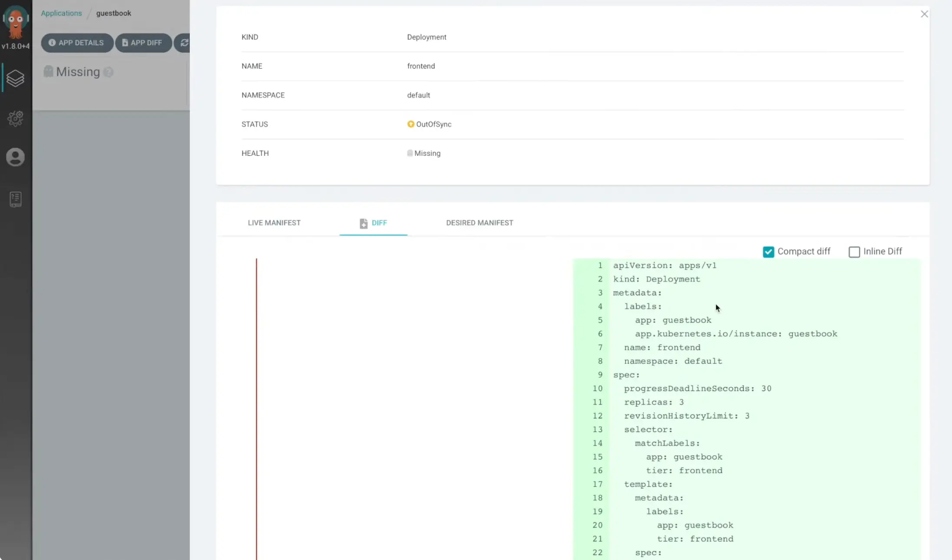Screen dimensions: 952x560
Task: Select the Diff tab
Action: click(374, 223)
